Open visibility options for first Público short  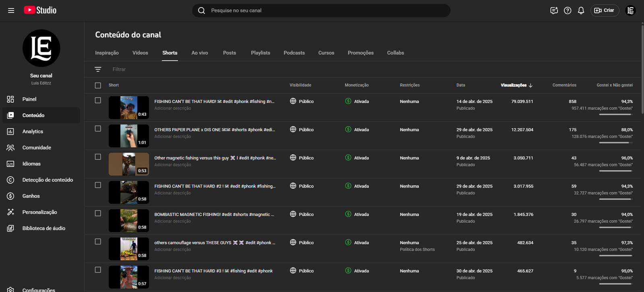pyautogui.click(x=302, y=101)
